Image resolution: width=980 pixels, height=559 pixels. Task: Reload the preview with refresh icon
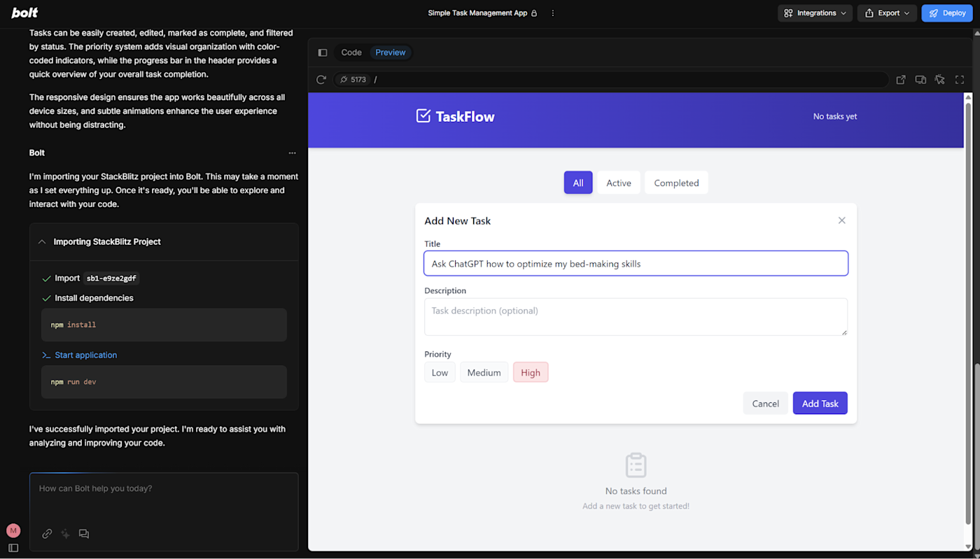tap(321, 80)
